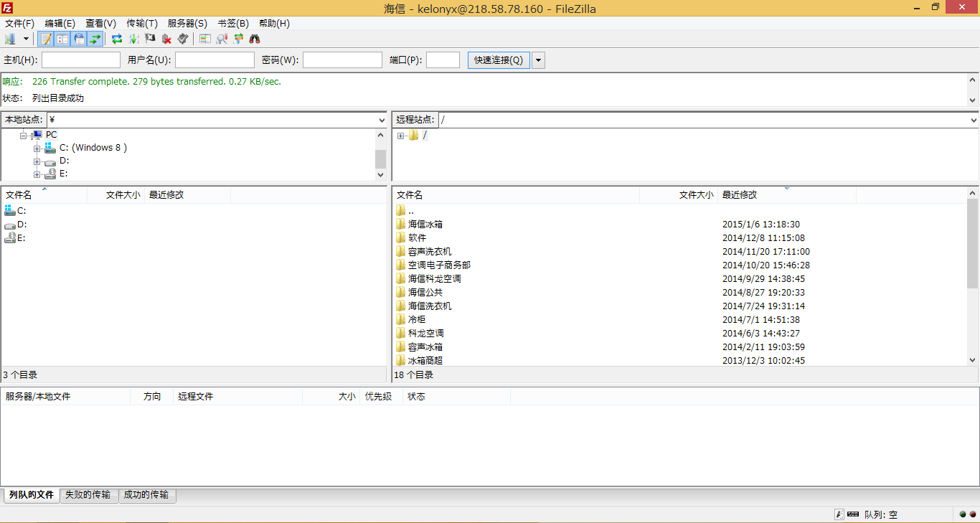Viewport: 980px width, 523px height.
Task: Open the 服务器(S) menu
Action: pos(187,23)
